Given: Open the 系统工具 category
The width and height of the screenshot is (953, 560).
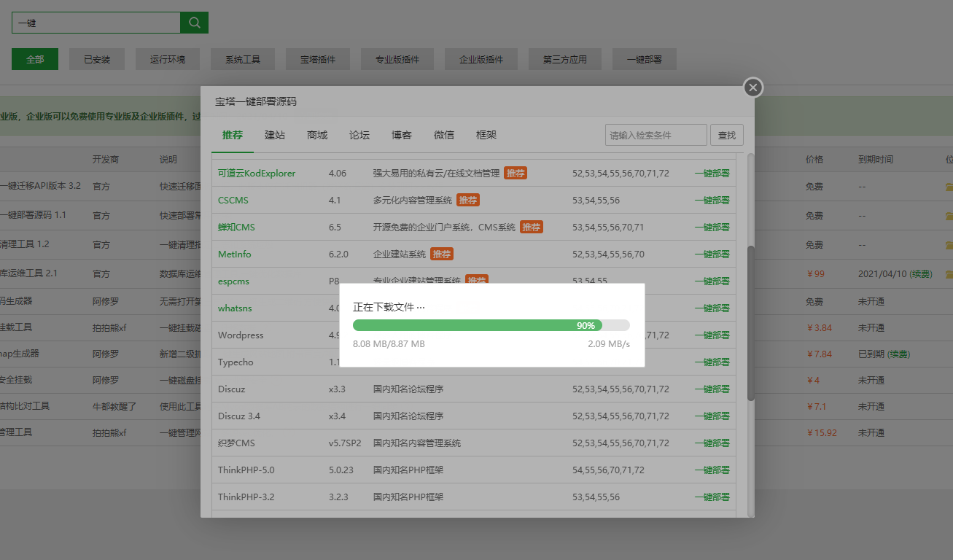Looking at the screenshot, I should click(x=243, y=60).
